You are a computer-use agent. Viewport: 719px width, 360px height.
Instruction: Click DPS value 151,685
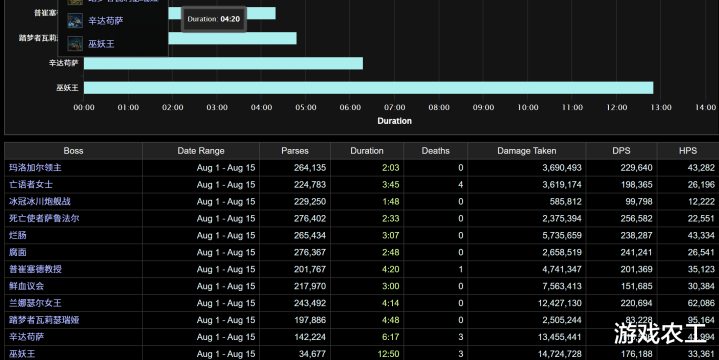[636, 287]
